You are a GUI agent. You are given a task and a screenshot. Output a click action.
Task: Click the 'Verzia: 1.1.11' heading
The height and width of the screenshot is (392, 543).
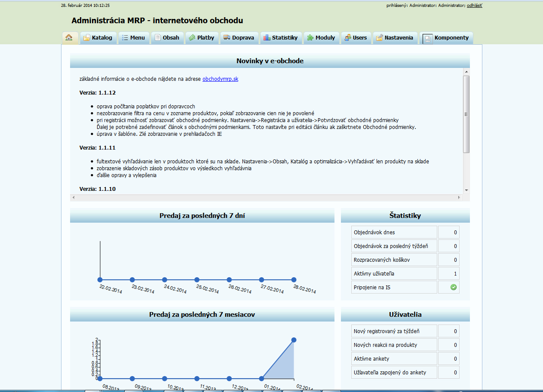click(98, 148)
